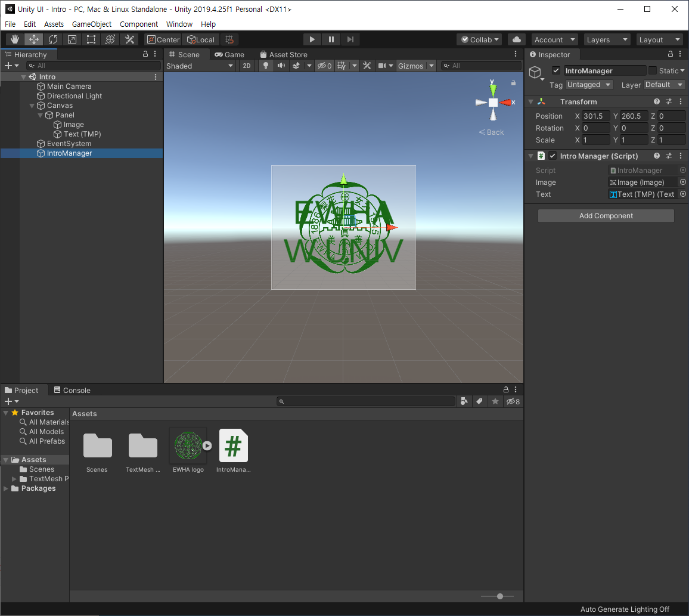Save project search to favorites
Screen dimensions: 689x616
[495, 401]
